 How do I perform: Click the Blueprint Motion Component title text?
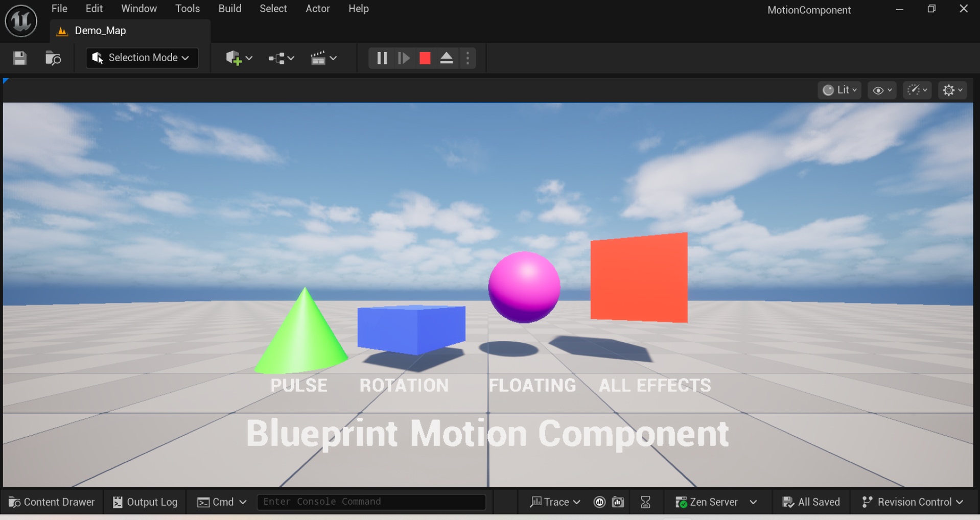click(487, 434)
